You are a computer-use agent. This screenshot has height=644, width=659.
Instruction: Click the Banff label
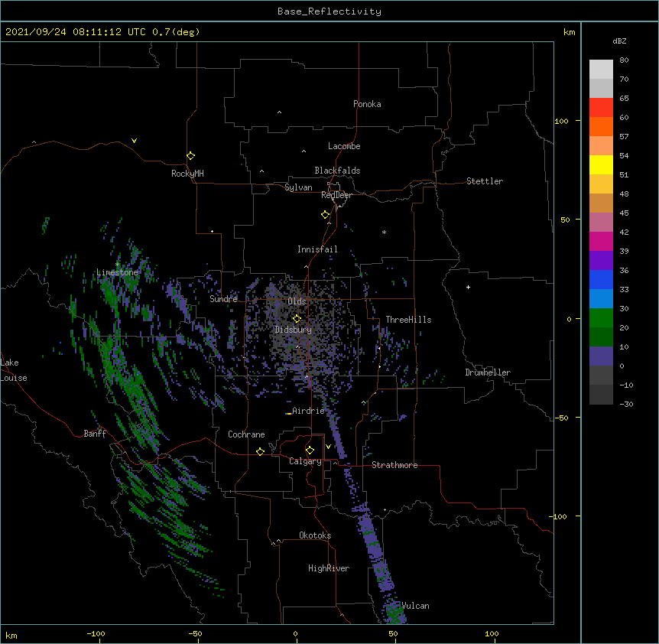(95, 434)
